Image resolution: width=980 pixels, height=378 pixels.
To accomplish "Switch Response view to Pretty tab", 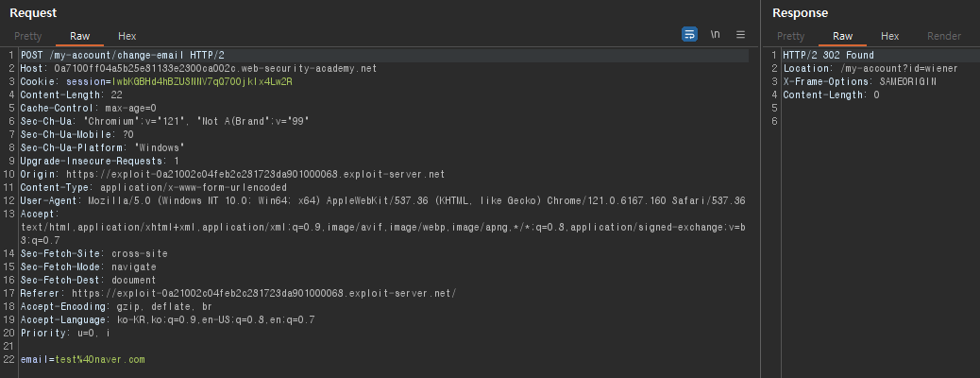I will click(x=790, y=36).
